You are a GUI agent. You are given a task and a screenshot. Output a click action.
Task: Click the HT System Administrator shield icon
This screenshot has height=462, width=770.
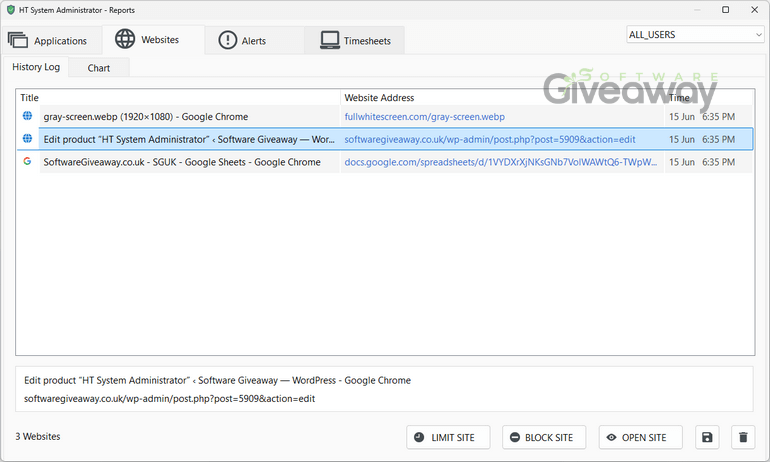pyautogui.click(x=11, y=10)
